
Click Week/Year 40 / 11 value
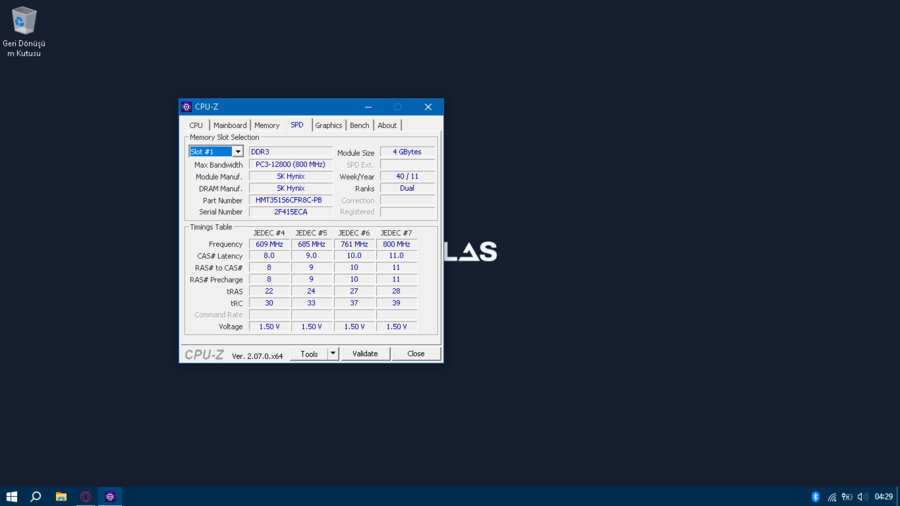point(407,176)
